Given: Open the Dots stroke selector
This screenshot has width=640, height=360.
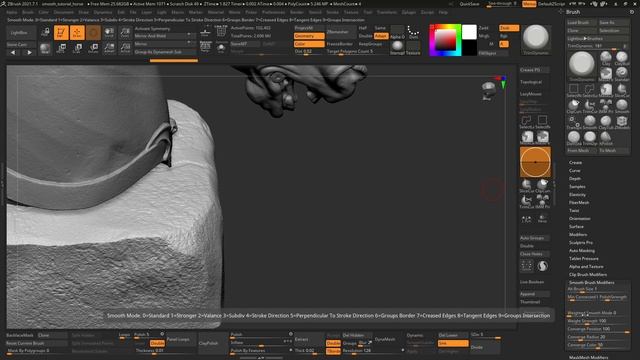Looking at the screenshot, I should (x=413, y=32).
